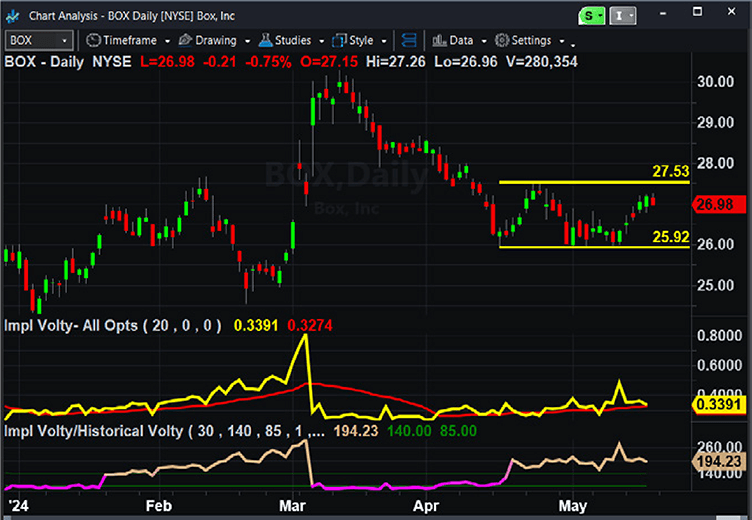The image size is (752, 520).
Task: Click the red 0.3274 average value
Action: pos(310,326)
